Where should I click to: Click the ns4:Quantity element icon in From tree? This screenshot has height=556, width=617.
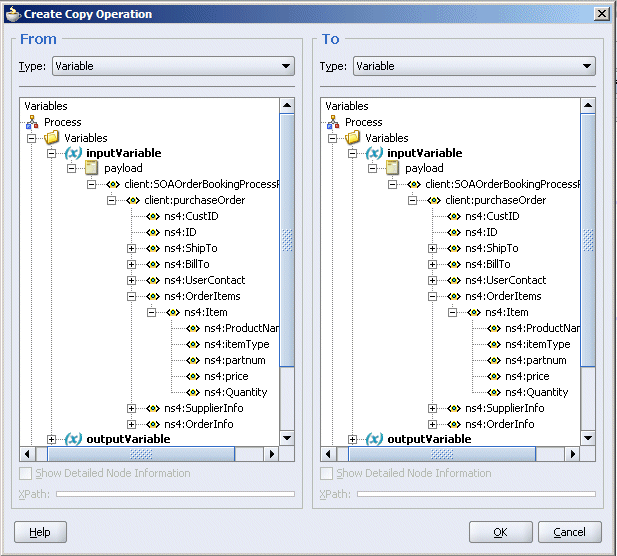[193, 392]
